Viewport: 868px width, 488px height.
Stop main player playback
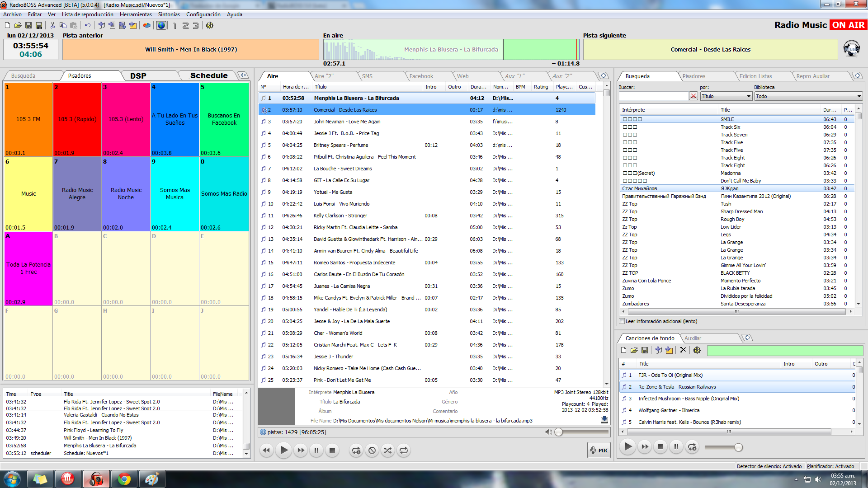[x=332, y=450]
